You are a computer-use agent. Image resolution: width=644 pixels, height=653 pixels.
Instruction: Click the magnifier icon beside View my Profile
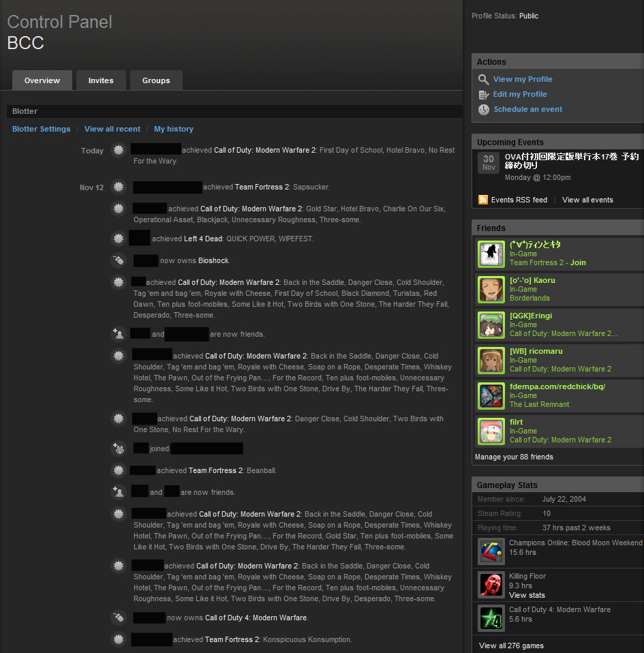[483, 80]
